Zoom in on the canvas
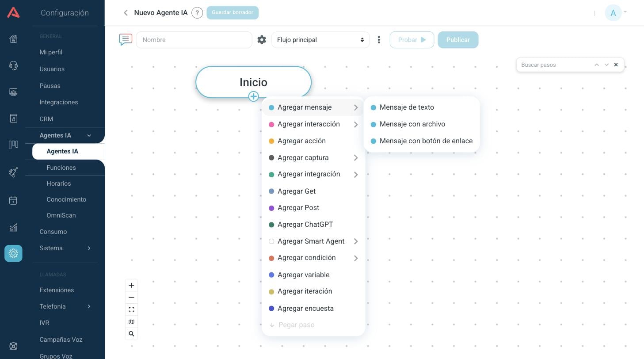The image size is (644, 359). (x=131, y=286)
